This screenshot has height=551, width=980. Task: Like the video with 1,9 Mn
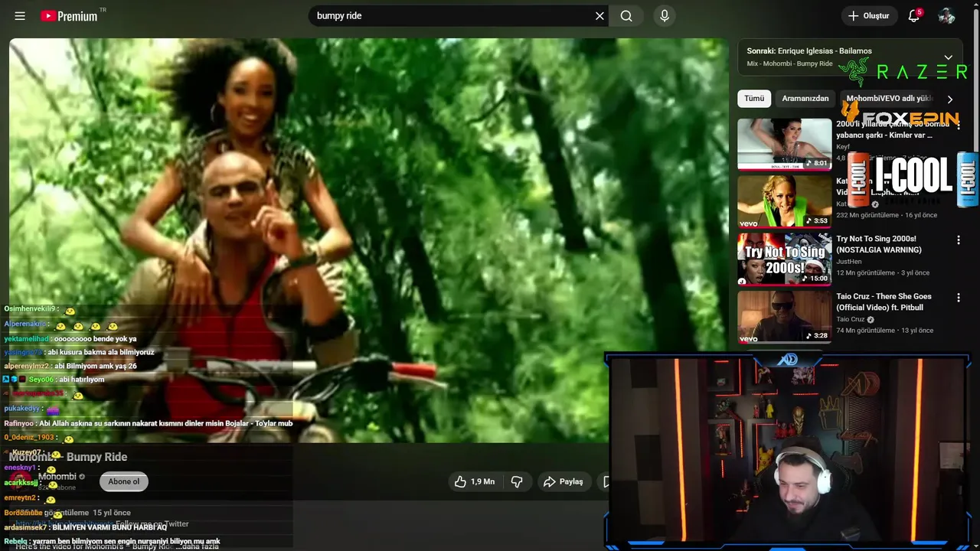click(475, 481)
